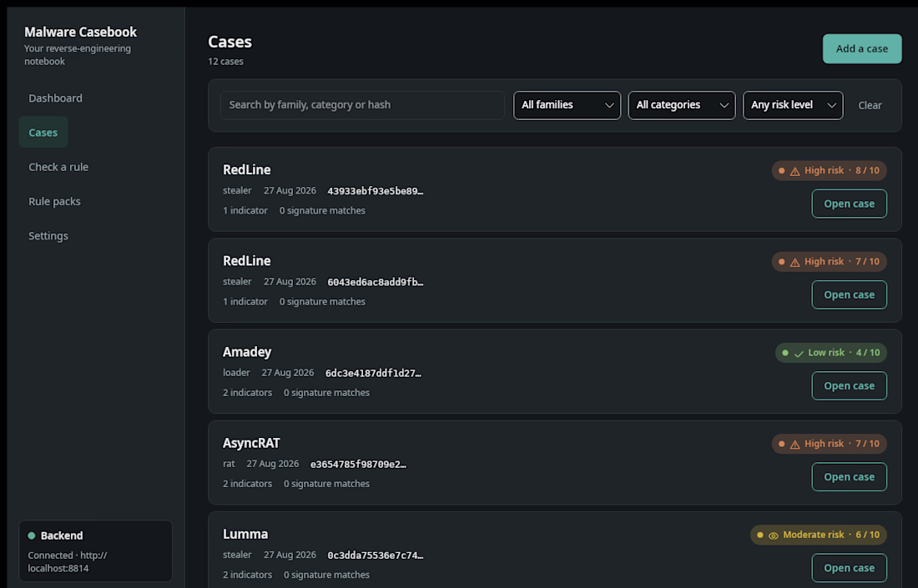Open the AsyncRAT case
The width and height of the screenshot is (918, 588).
tap(849, 477)
